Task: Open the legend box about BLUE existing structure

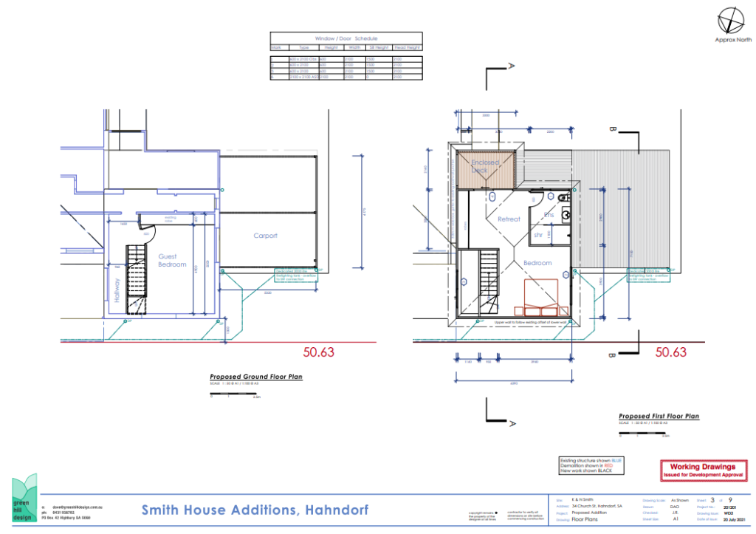Action: [x=591, y=466]
